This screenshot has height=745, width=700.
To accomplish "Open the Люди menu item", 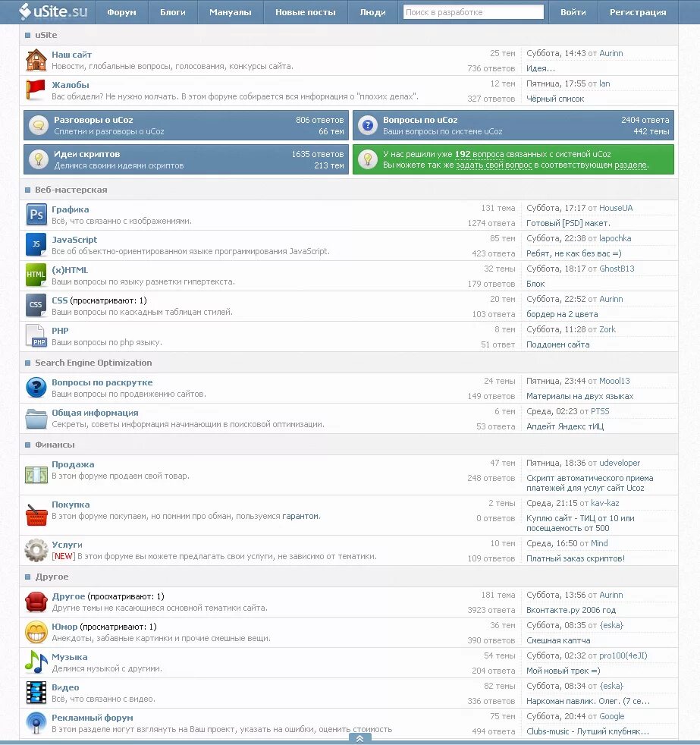I will click(x=373, y=12).
